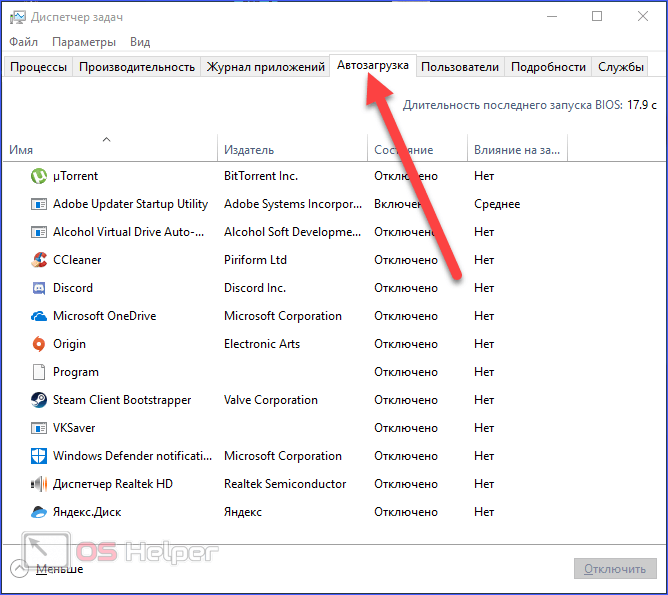Image resolution: width=668 pixels, height=595 pixels.
Task: Select Adobe Updater Startup Utility name
Action: pos(130,204)
